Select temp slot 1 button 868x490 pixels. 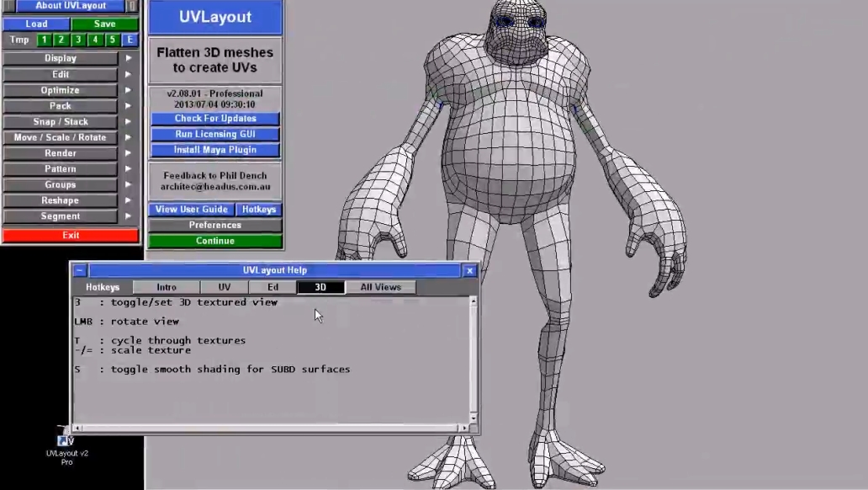(44, 40)
